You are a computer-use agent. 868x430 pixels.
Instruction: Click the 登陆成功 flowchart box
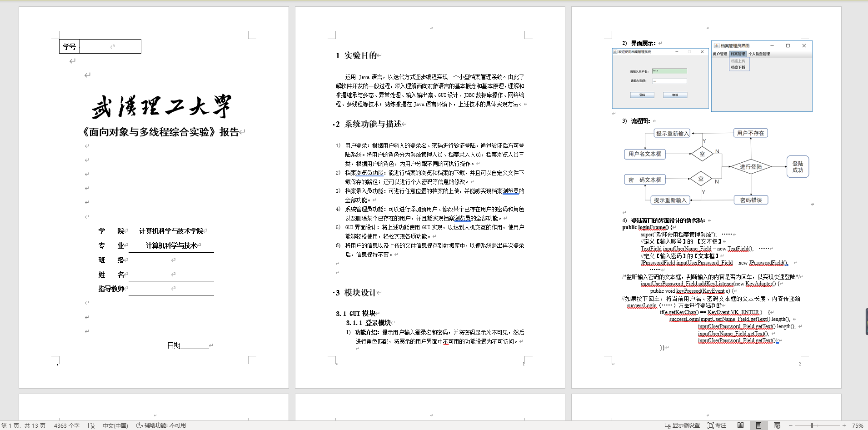click(798, 167)
